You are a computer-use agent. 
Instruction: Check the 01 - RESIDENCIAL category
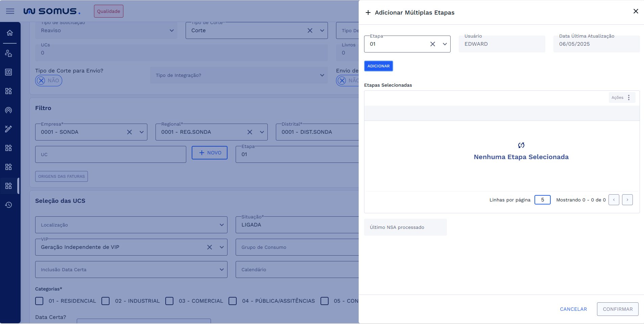(x=40, y=301)
